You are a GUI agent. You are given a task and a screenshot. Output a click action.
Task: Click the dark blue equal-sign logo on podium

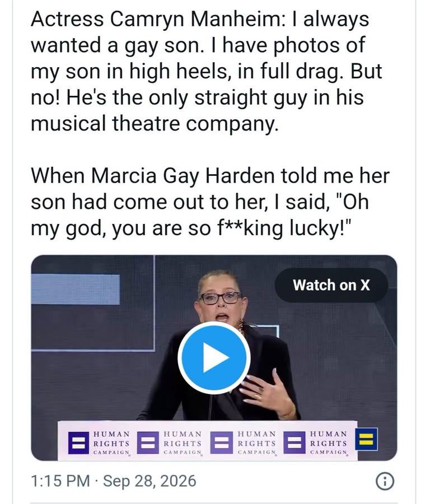click(78, 443)
